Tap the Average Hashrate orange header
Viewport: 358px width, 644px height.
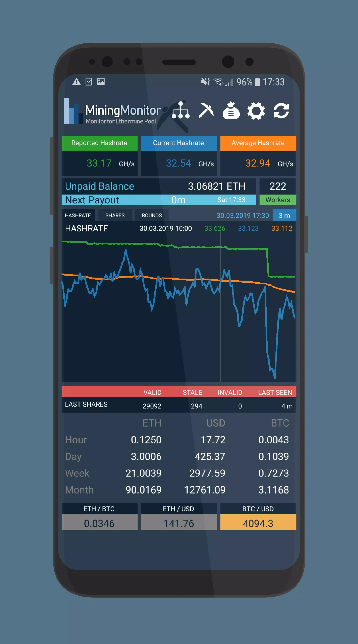tap(258, 143)
